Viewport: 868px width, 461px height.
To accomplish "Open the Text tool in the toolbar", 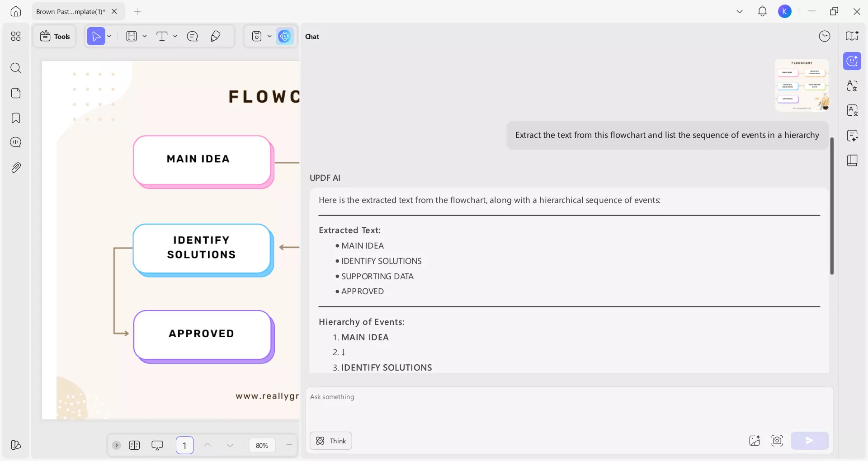I will coord(163,36).
